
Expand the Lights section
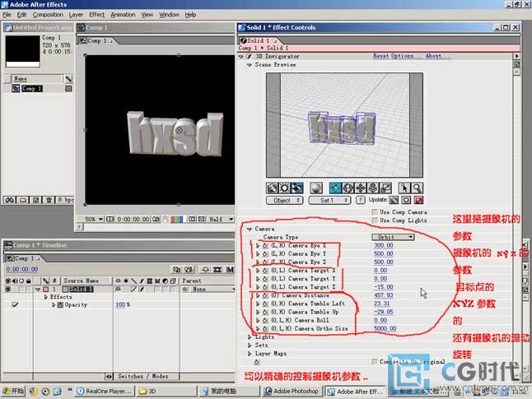(250, 337)
